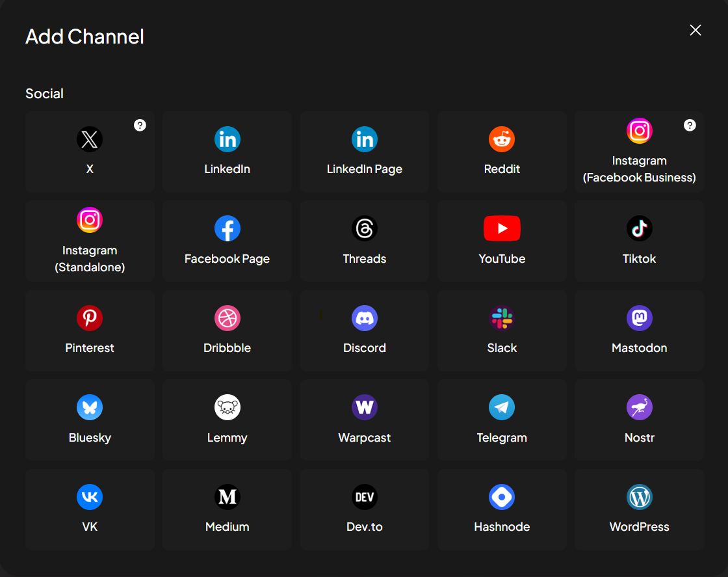Click the VK channel icon

[x=90, y=497]
